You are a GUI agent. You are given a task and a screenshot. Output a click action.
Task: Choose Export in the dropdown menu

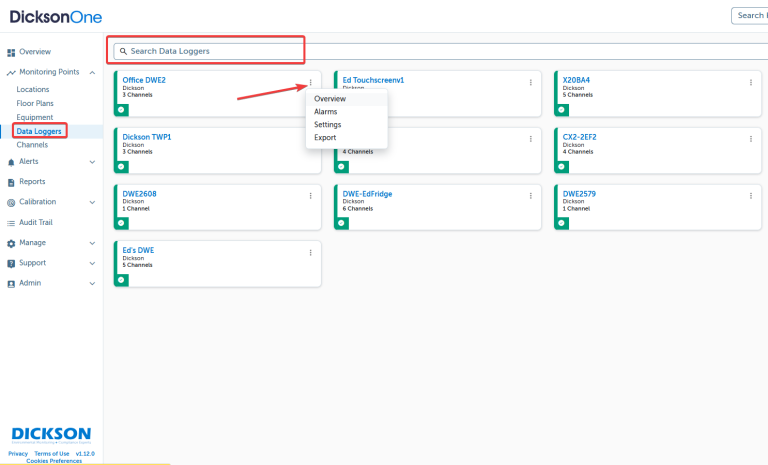[x=325, y=138]
